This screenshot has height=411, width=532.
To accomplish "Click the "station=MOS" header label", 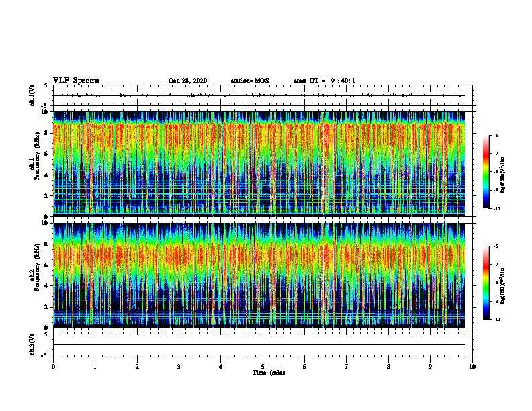I will click(250, 81).
